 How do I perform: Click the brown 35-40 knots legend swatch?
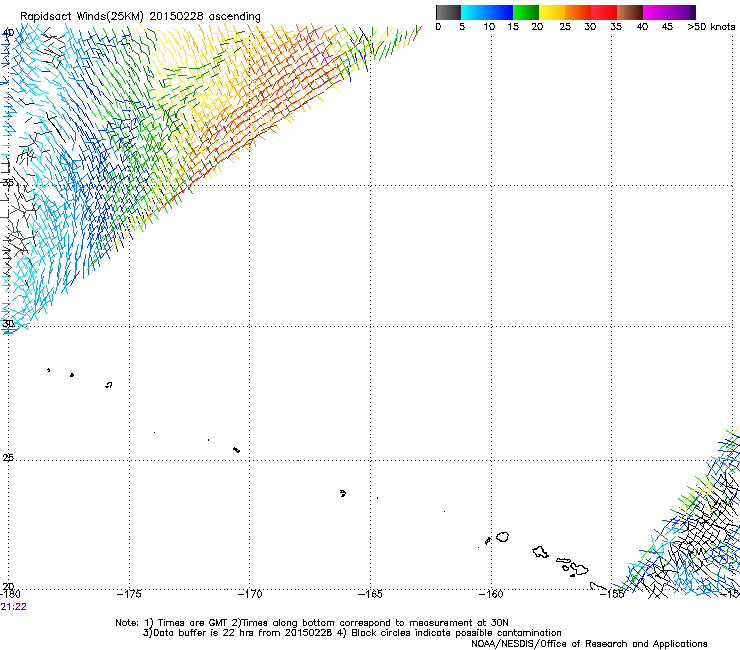point(630,12)
